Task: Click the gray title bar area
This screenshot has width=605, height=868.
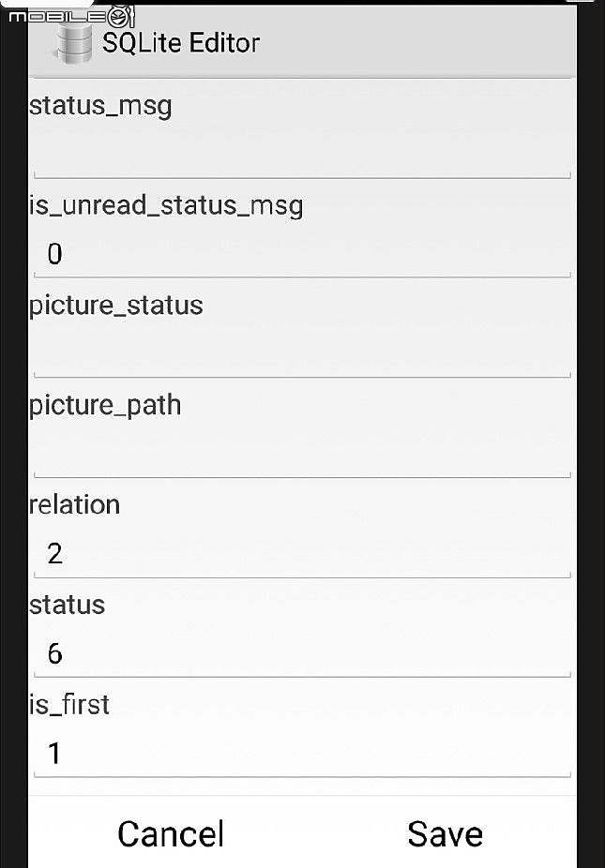Action: coord(302,41)
